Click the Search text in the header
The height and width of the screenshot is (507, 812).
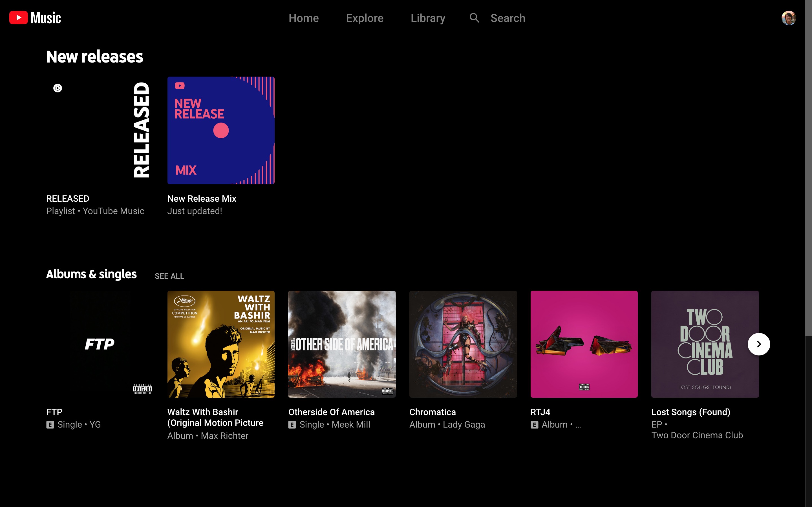tap(508, 18)
